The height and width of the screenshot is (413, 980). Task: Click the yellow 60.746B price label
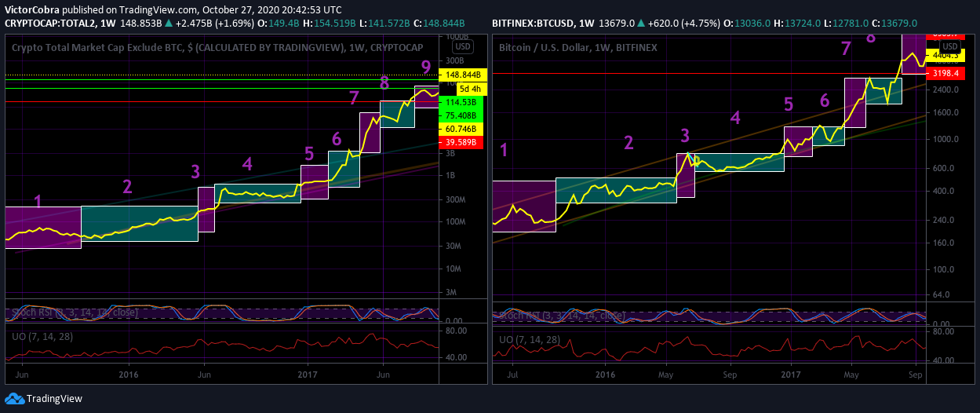click(x=461, y=129)
